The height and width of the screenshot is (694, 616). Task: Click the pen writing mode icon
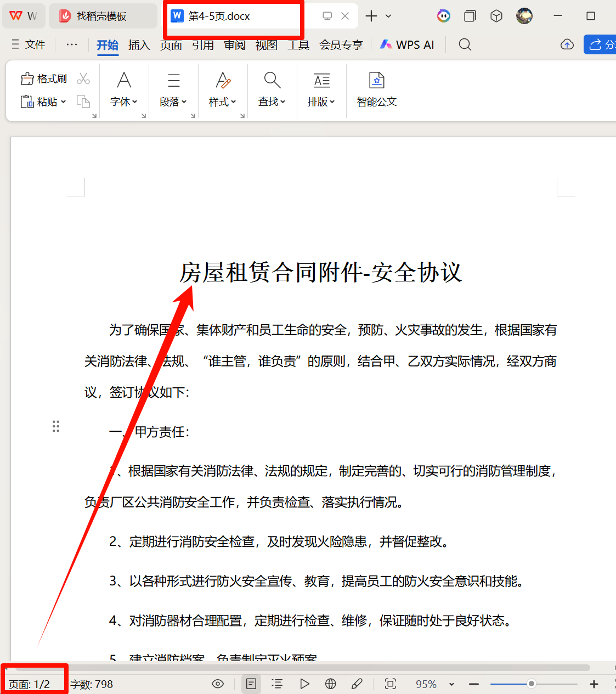[x=357, y=684]
